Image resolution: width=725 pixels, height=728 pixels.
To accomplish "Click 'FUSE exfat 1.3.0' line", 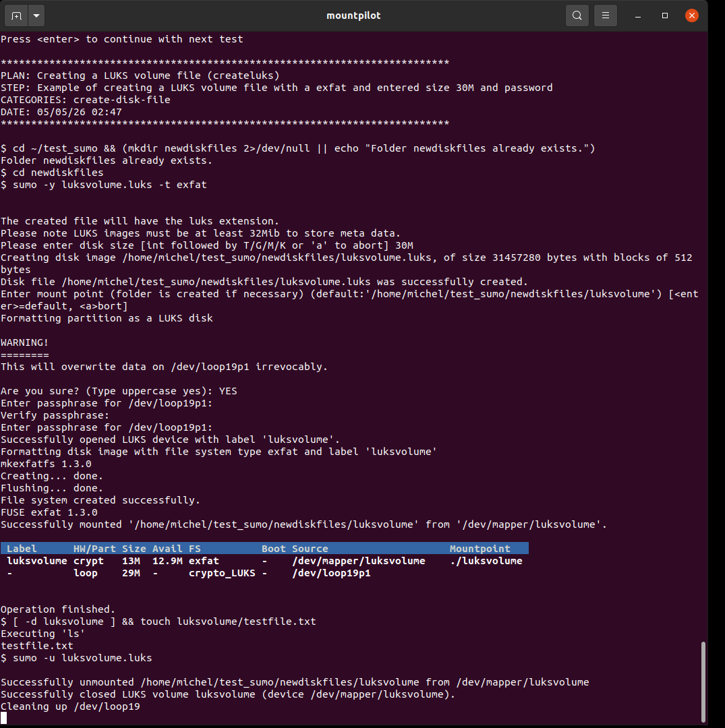I will [x=49, y=512].
